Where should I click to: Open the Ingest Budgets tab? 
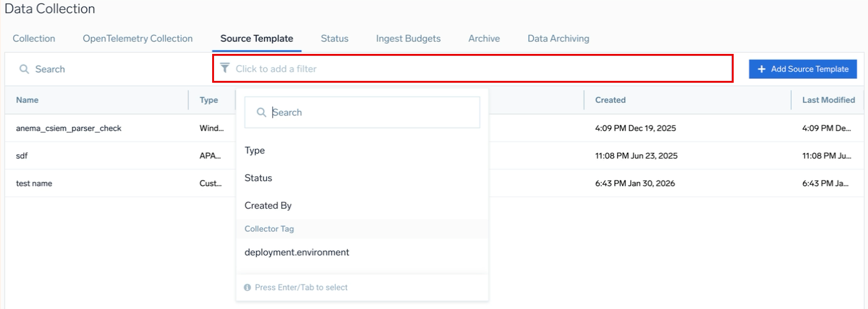point(408,39)
